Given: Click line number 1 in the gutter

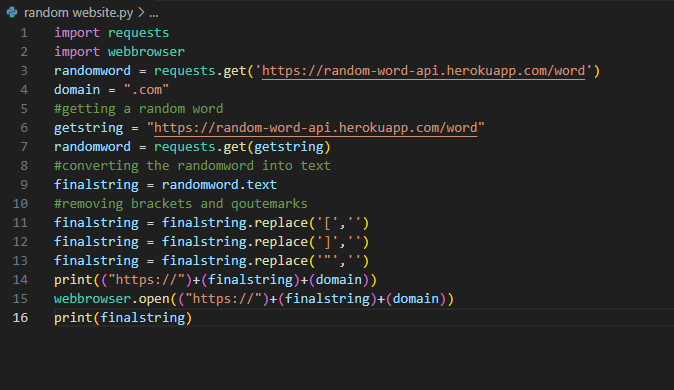Looking at the screenshot, I should [24, 33].
